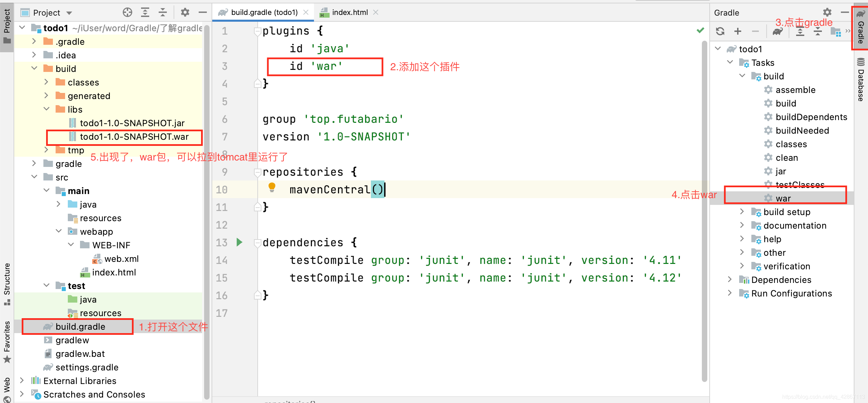Expand the .gradle folder
868x403 pixels.
pyautogui.click(x=34, y=41)
